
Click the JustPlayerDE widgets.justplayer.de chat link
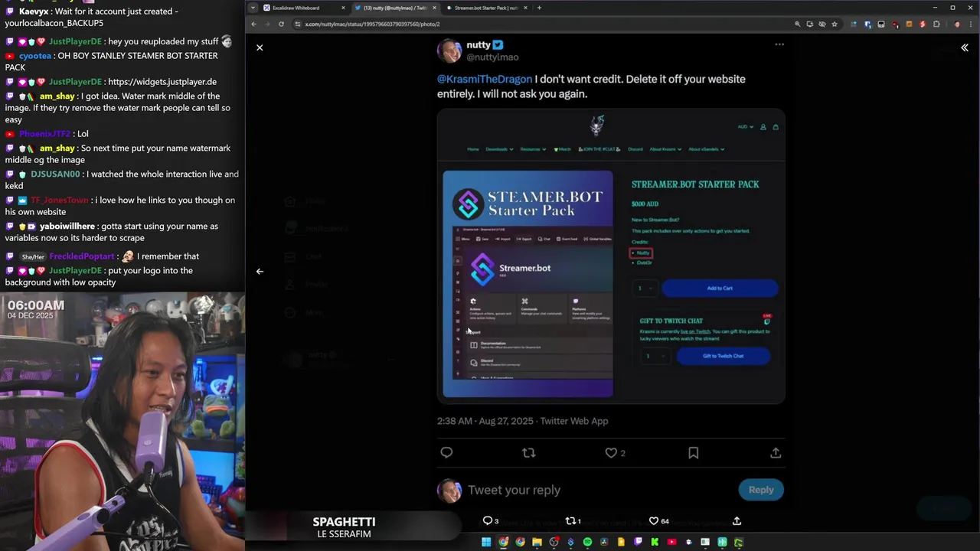pyautogui.click(x=162, y=82)
